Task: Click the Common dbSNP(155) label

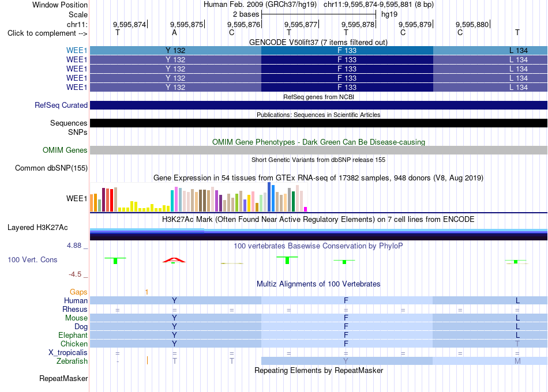Action: (51, 168)
